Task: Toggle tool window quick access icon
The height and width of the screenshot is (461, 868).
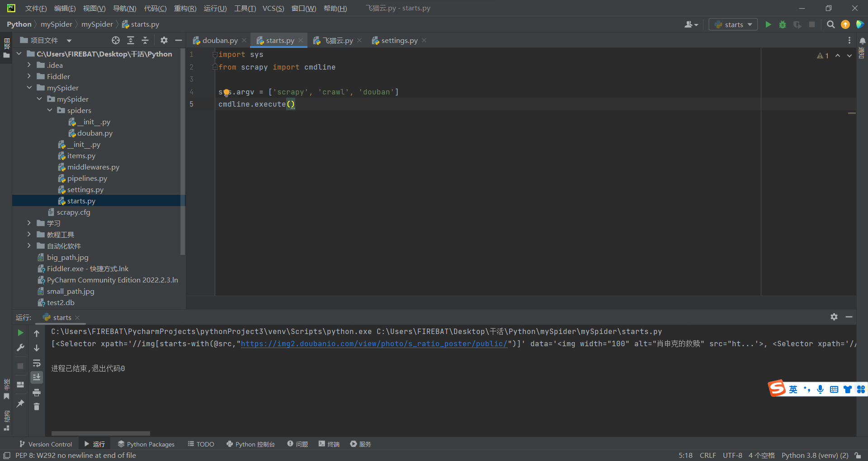Action: [7, 456]
